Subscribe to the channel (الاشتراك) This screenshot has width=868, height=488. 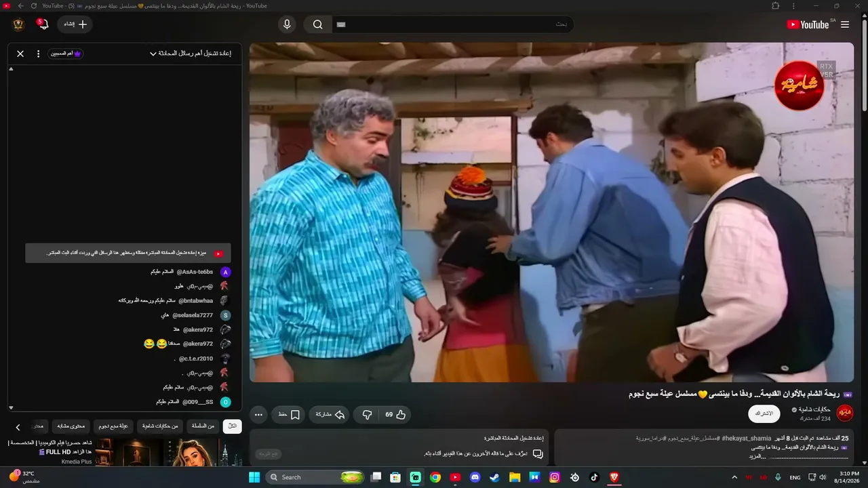point(764,413)
